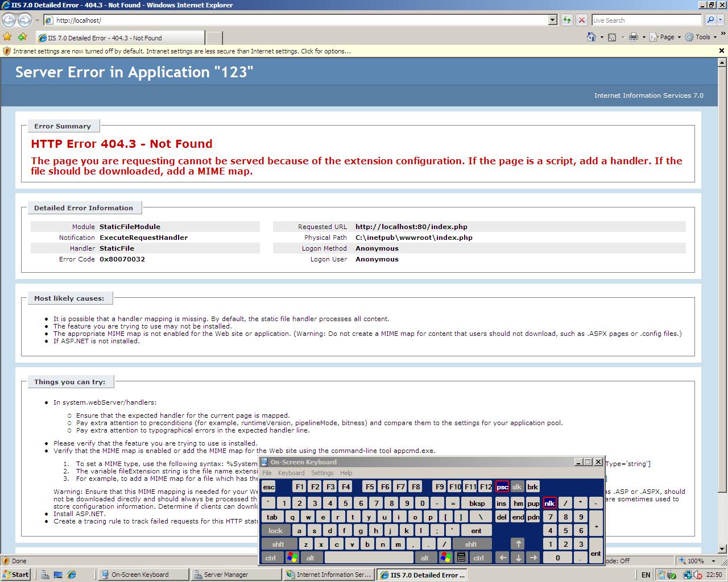
Task: Open the Windows Start menu
Action: (16, 575)
